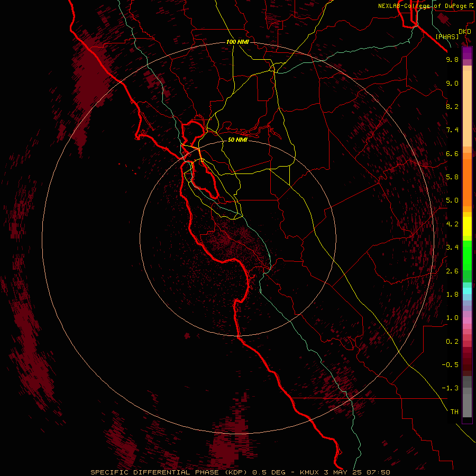The height and width of the screenshot is (476, 476).
Task: Click the 9.8 value on the color scale
Action: coord(452,60)
